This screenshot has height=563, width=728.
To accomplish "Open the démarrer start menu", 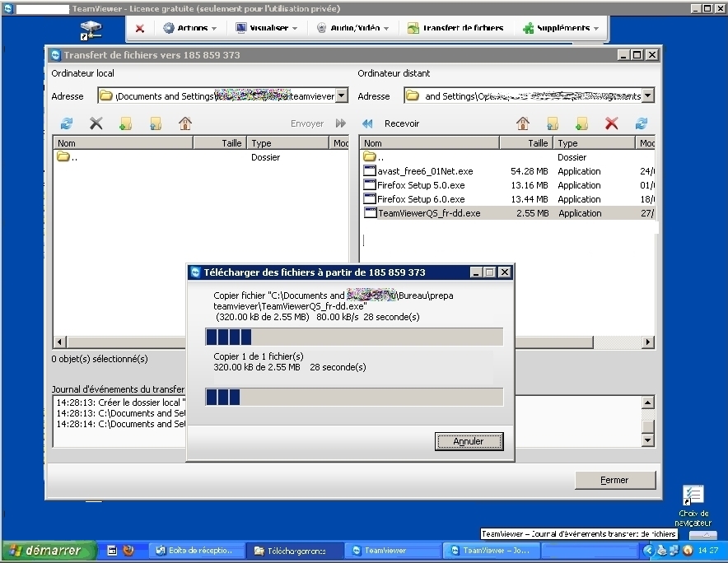I will point(49,551).
